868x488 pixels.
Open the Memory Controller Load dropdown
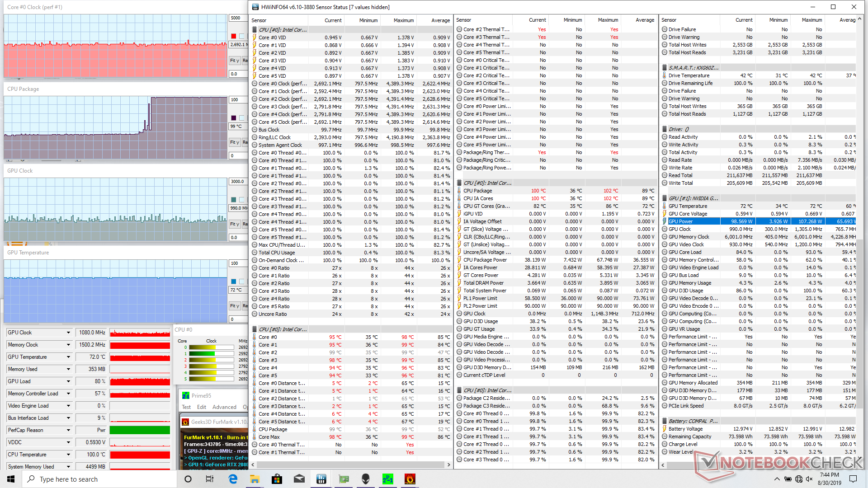point(68,394)
